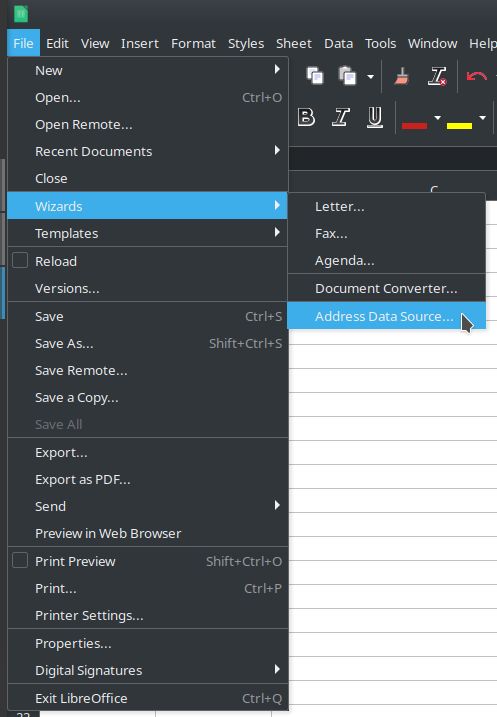
Task: Open the Paste options dropdown arrow
Action: point(370,76)
